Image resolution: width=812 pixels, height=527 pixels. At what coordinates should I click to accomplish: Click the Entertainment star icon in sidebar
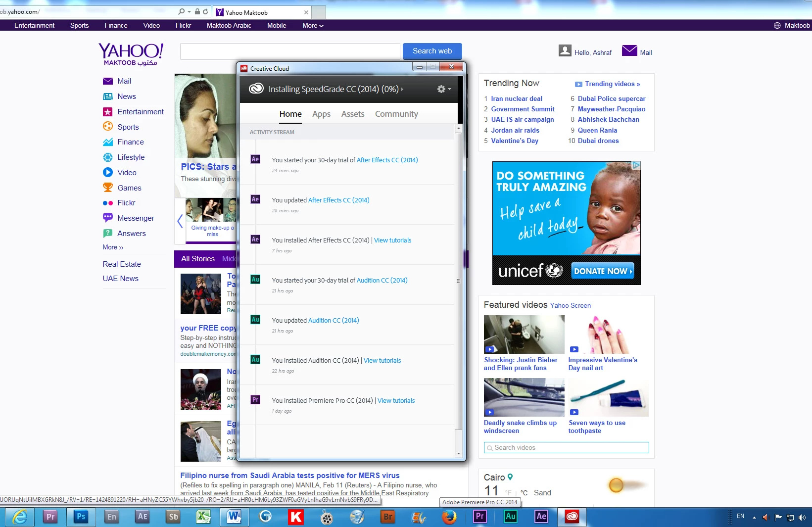(x=108, y=112)
